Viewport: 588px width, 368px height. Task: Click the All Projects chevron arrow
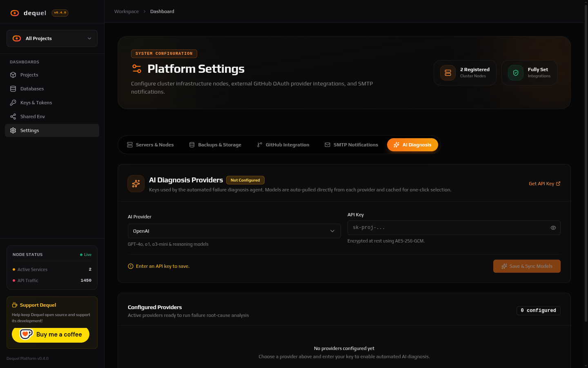click(x=89, y=38)
